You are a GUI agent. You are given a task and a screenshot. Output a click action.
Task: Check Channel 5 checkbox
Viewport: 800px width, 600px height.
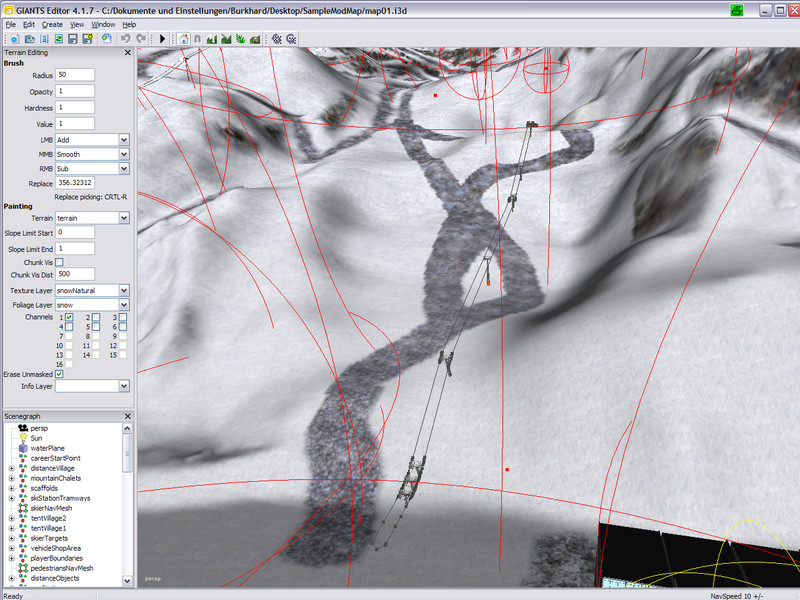click(96, 327)
